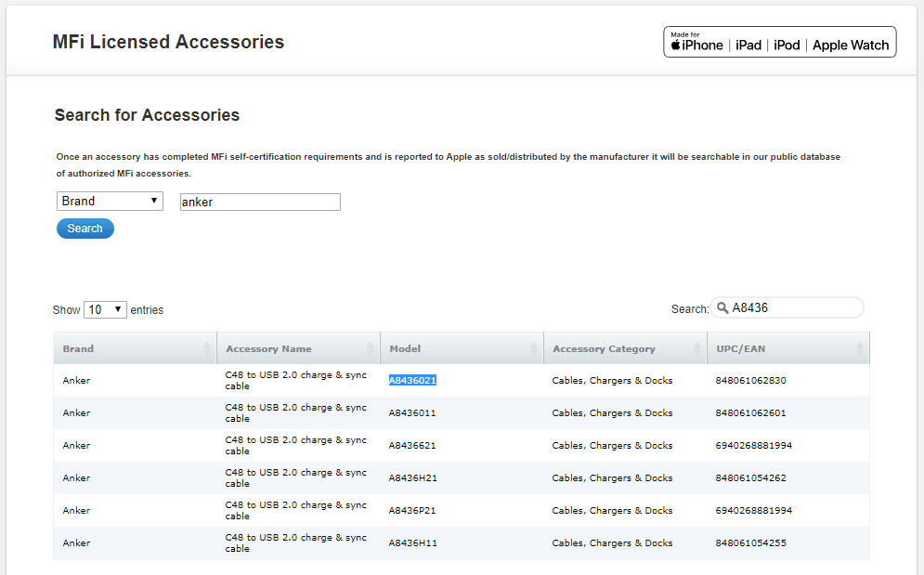Select highlighted model A8436021

[x=412, y=380]
